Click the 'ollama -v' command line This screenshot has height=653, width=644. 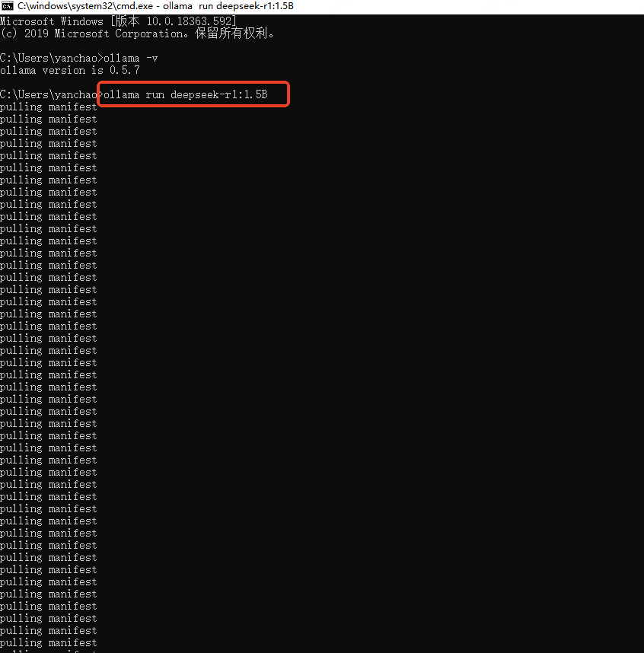coord(78,58)
